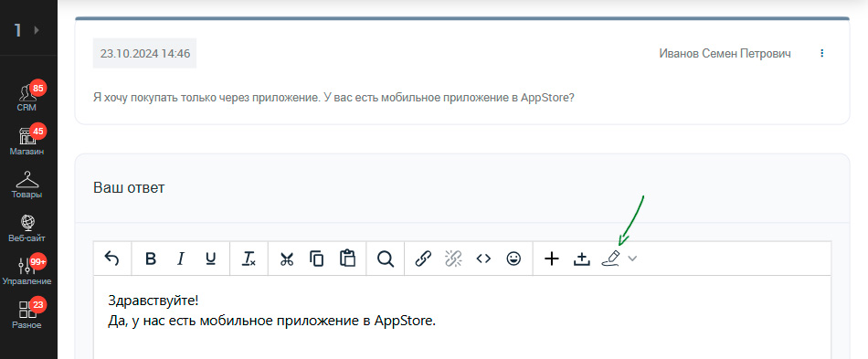Open the message options three-dot menu
This screenshot has height=359, width=868.
[822, 53]
